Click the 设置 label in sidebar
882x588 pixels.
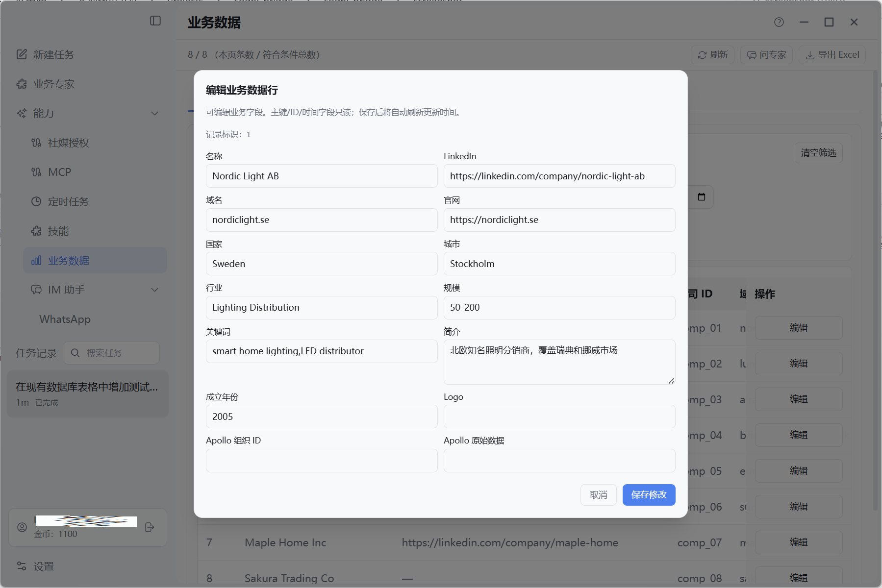point(44,566)
